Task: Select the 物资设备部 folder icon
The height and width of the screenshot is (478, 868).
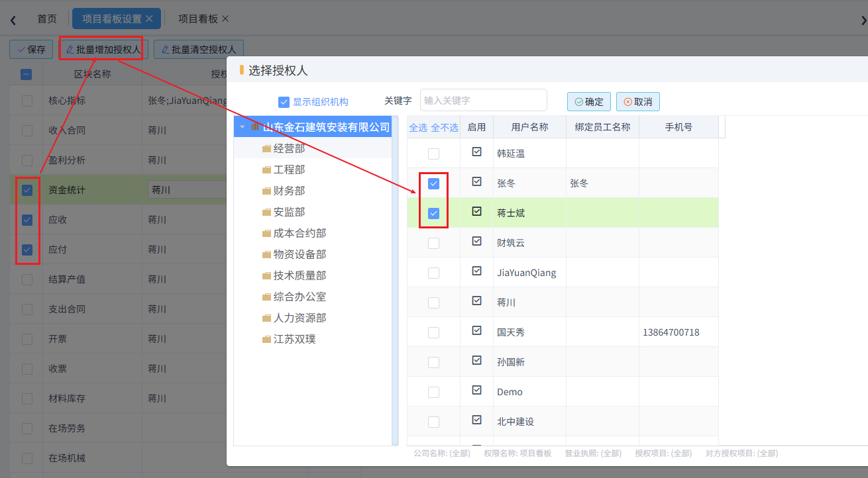Action: pos(267,255)
